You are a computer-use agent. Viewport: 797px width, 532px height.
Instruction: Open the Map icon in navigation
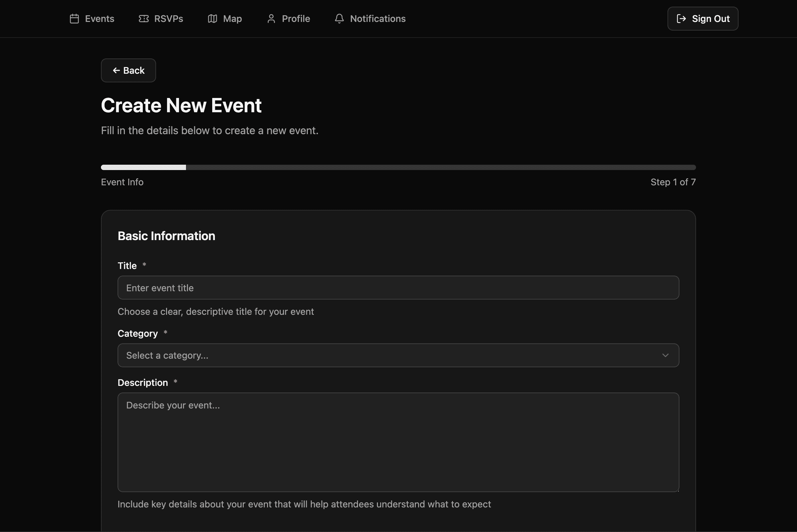pyautogui.click(x=212, y=19)
